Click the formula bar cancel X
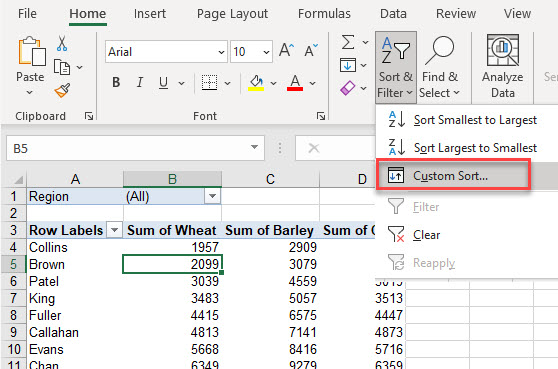 (x=314, y=148)
